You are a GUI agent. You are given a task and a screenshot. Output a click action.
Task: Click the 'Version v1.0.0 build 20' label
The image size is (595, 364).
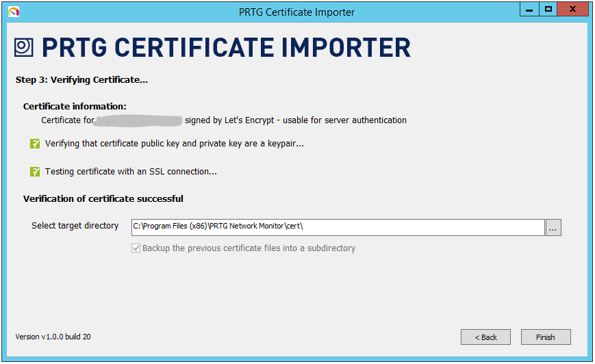(53, 337)
